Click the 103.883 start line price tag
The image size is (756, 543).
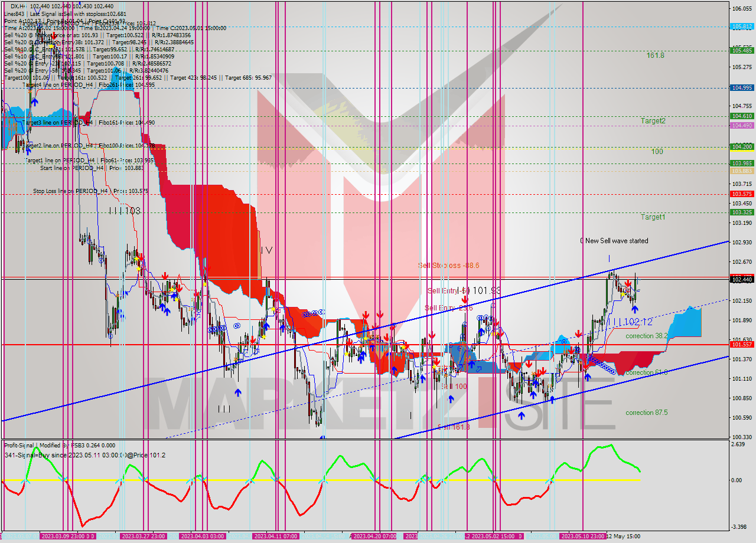click(742, 171)
